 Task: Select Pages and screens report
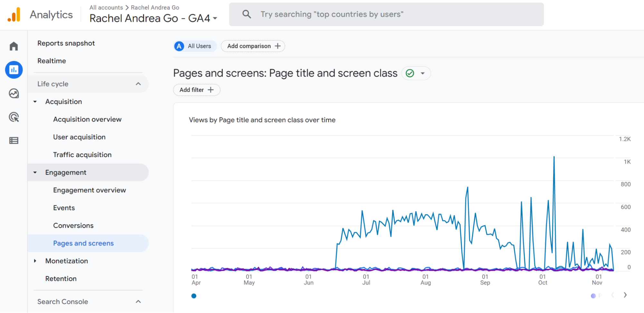[88, 243]
